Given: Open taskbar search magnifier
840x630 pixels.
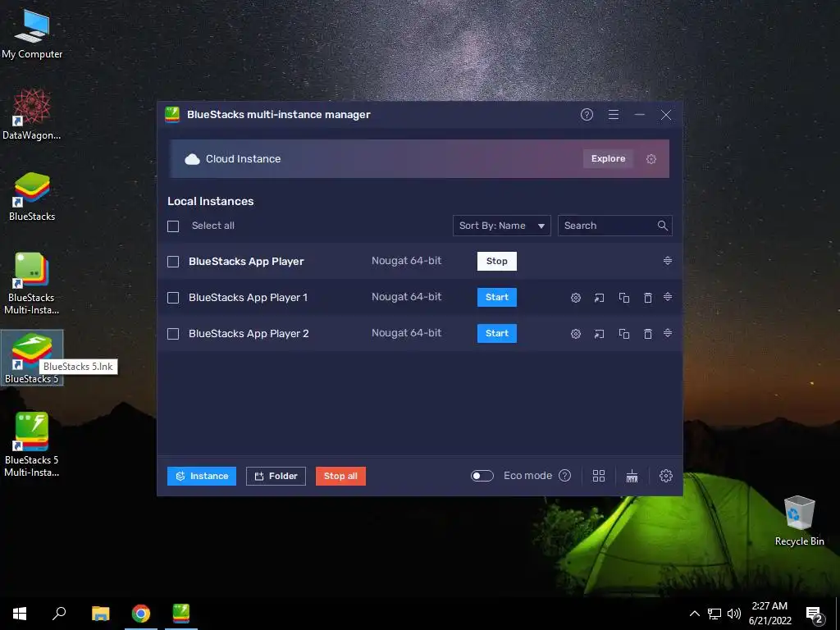Looking at the screenshot, I should tap(59, 614).
